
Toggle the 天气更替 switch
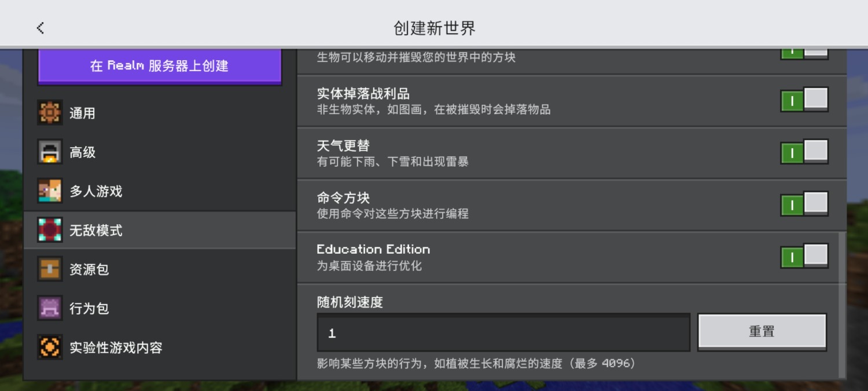point(804,152)
